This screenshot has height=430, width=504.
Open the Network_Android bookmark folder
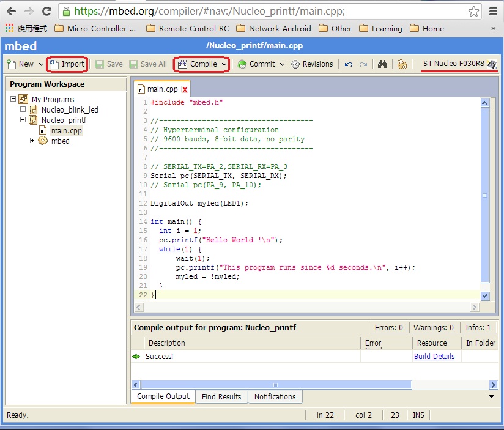pyautogui.click(x=273, y=29)
